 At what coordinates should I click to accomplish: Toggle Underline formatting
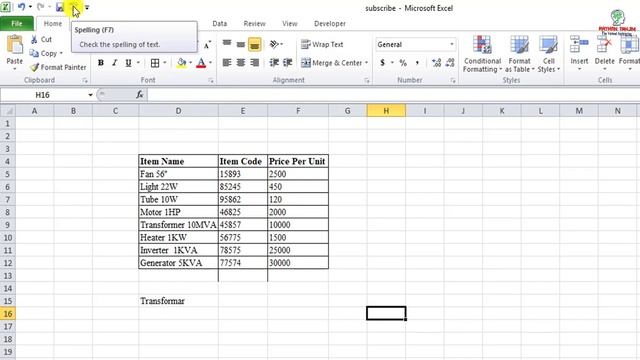128,63
